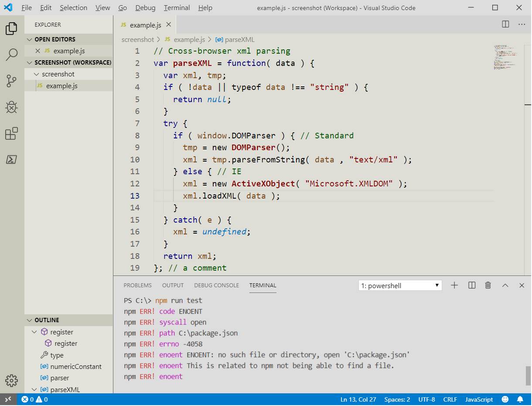Click JavaScript language mode
Image resolution: width=532 pixels, height=406 pixels.
click(x=479, y=399)
